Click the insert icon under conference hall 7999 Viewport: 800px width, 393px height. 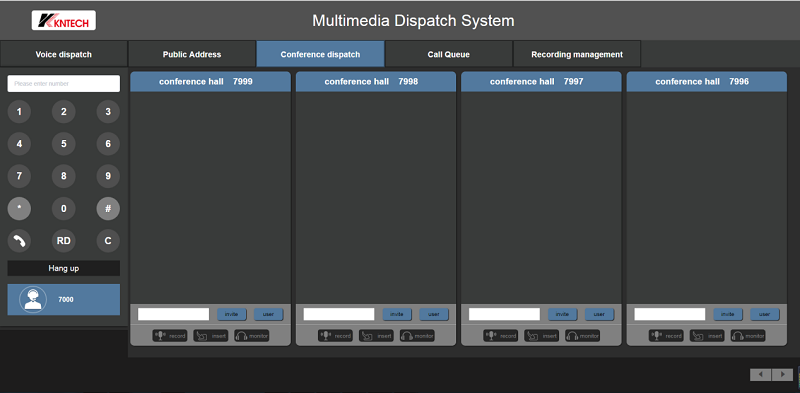pos(211,336)
